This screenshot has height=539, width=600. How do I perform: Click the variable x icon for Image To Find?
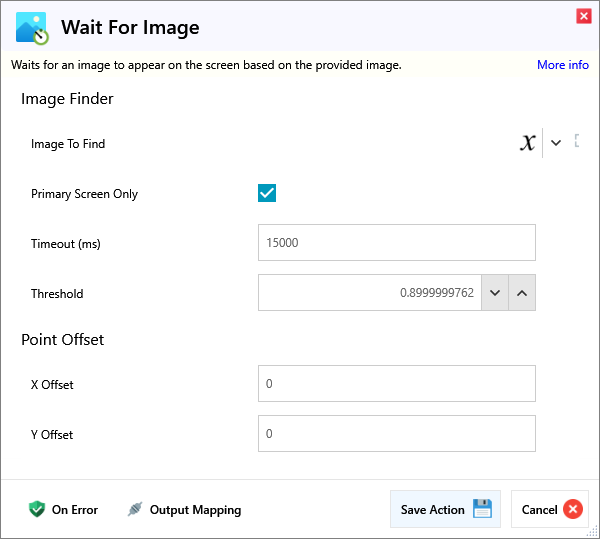click(527, 143)
